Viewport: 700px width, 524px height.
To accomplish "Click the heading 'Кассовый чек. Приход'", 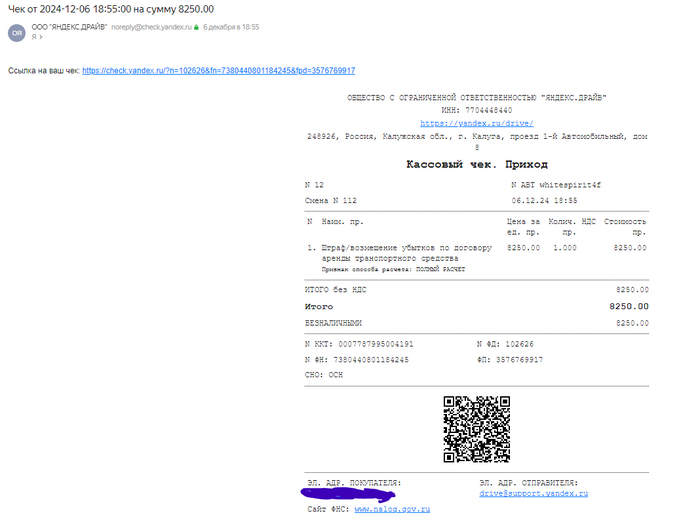I will click(477, 164).
